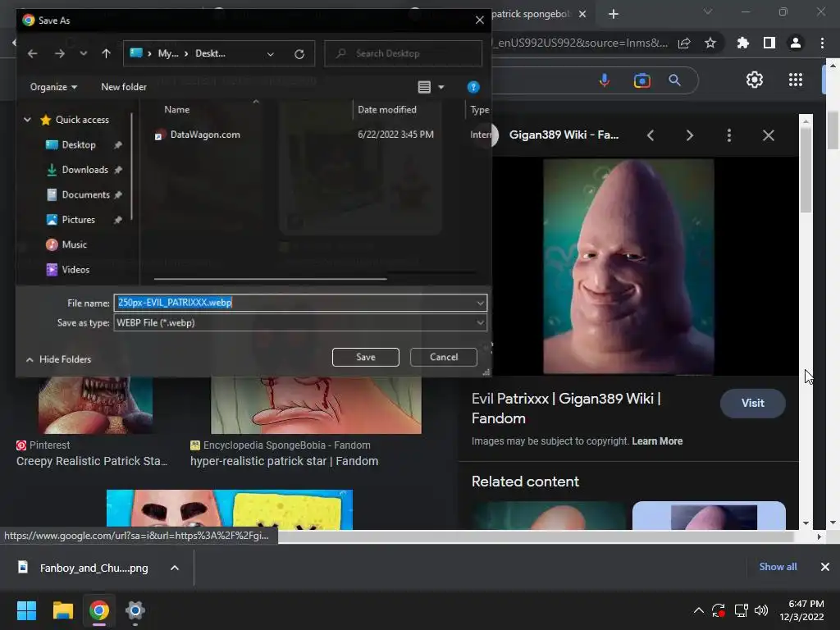Viewport: 840px width, 630px height.
Task: Open the Chrome three-dot menu
Action: pos(822,43)
